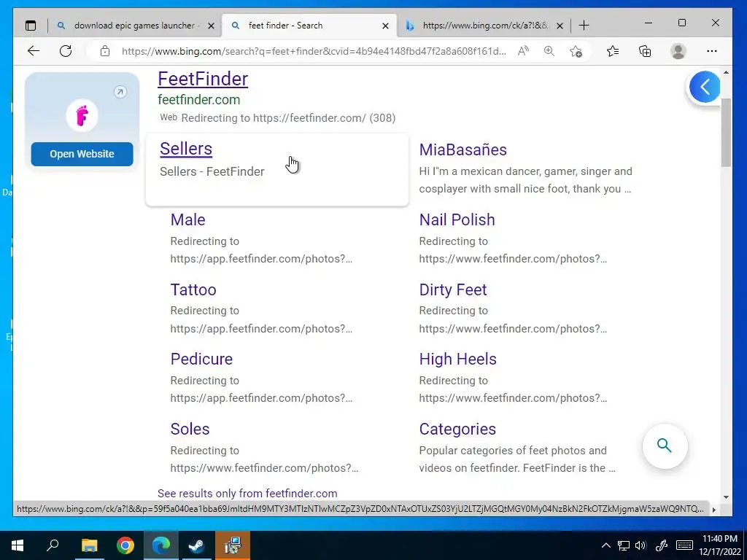Image resolution: width=747 pixels, height=560 pixels.
Task: Switch to 'download epic games launcher' tab
Action: (x=135, y=26)
